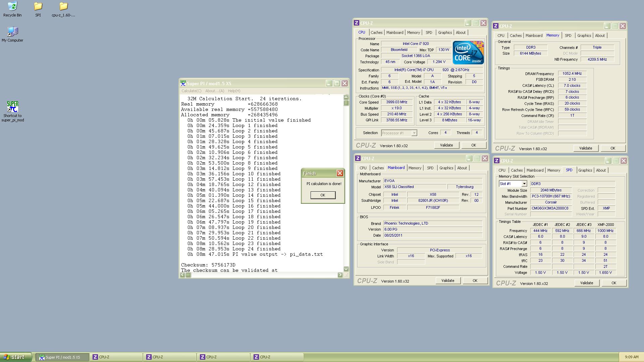Click Validate in the Mainboard window

click(x=448, y=281)
